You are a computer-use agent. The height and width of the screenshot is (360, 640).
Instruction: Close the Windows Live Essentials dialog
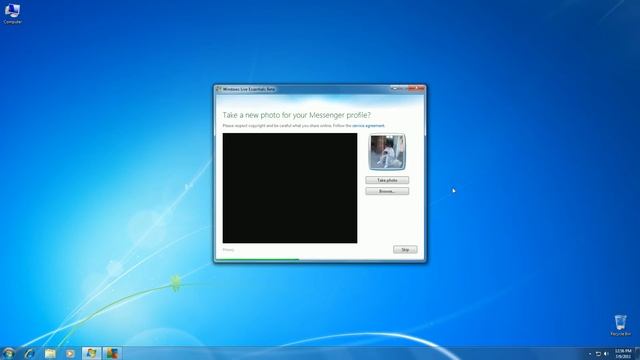tap(416, 88)
